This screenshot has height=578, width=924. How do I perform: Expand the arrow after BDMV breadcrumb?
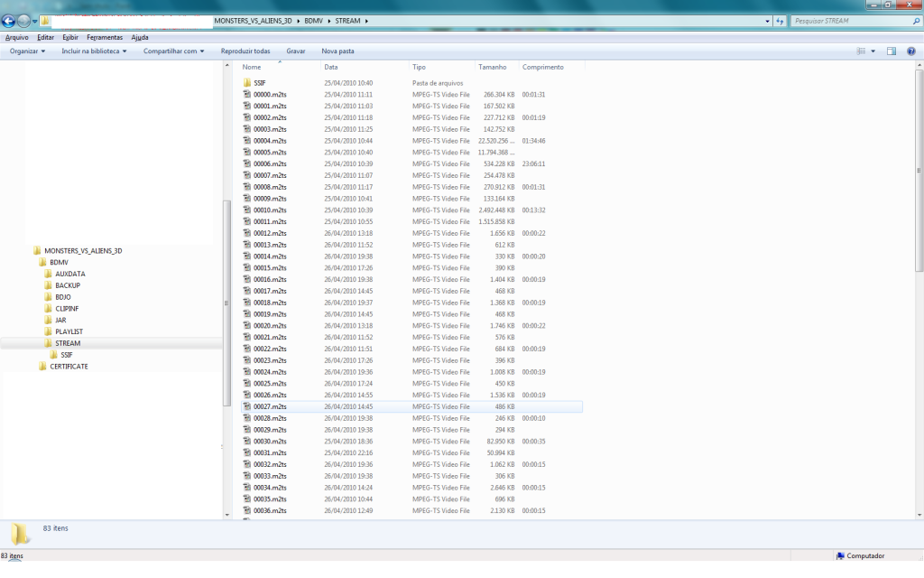[329, 21]
